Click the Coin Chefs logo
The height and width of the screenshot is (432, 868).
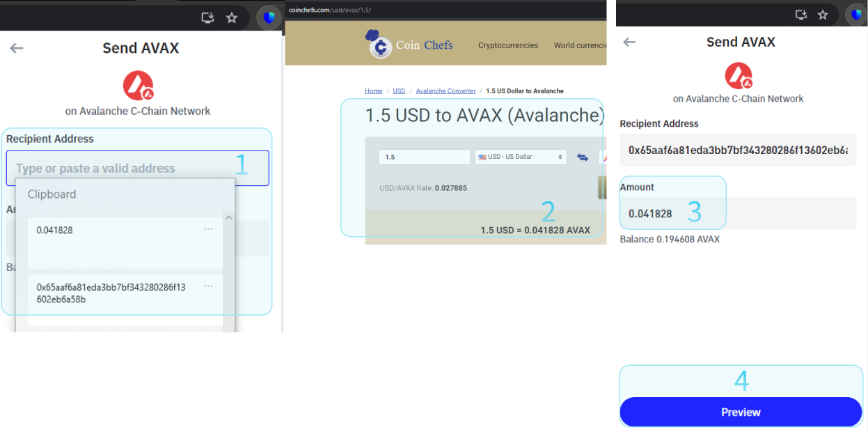(x=409, y=45)
